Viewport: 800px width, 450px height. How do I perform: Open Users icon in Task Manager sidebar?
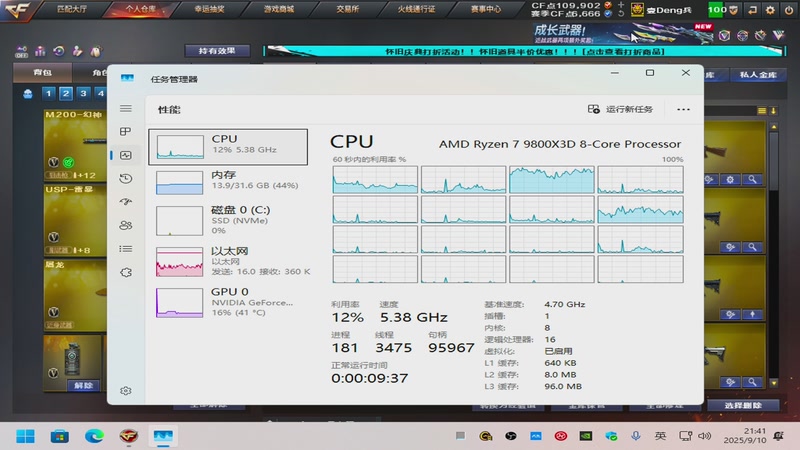click(126, 225)
